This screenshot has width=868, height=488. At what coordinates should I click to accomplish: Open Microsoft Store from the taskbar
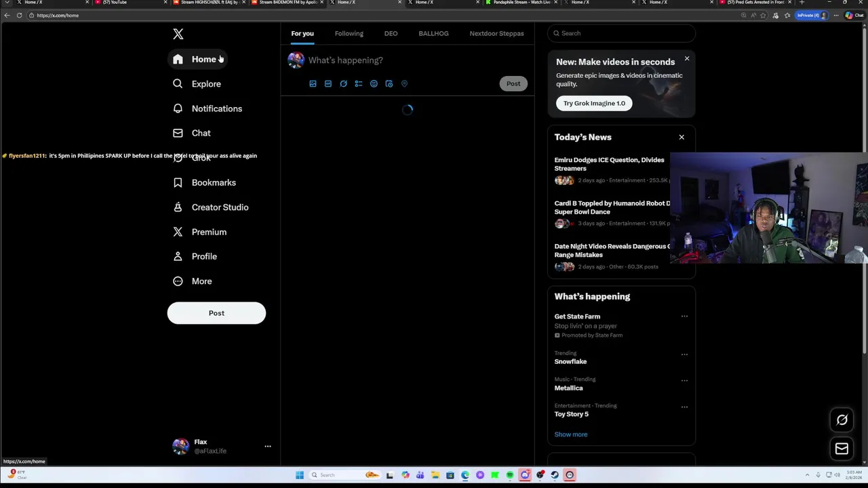pyautogui.click(x=450, y=475)
